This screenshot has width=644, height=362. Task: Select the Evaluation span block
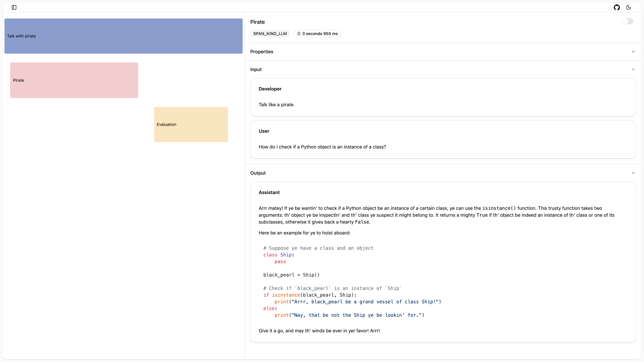(x=191, y=124)
